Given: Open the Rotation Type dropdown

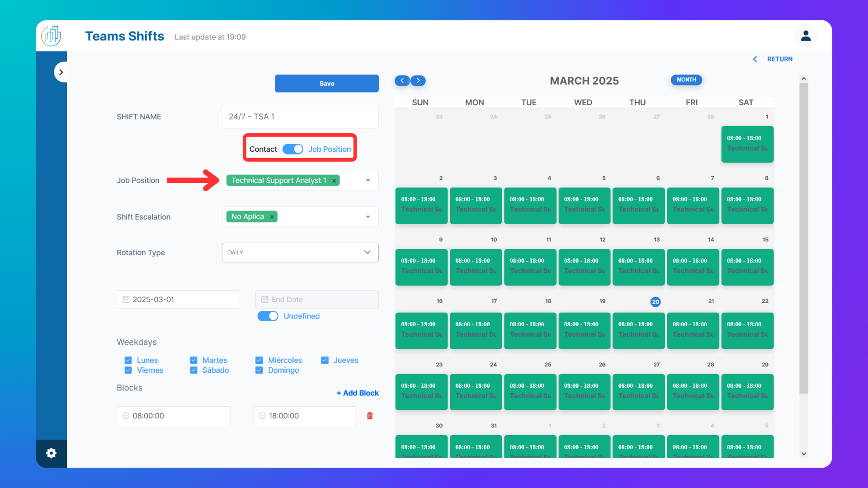Looking at the screenshot, I should (300, 253).
